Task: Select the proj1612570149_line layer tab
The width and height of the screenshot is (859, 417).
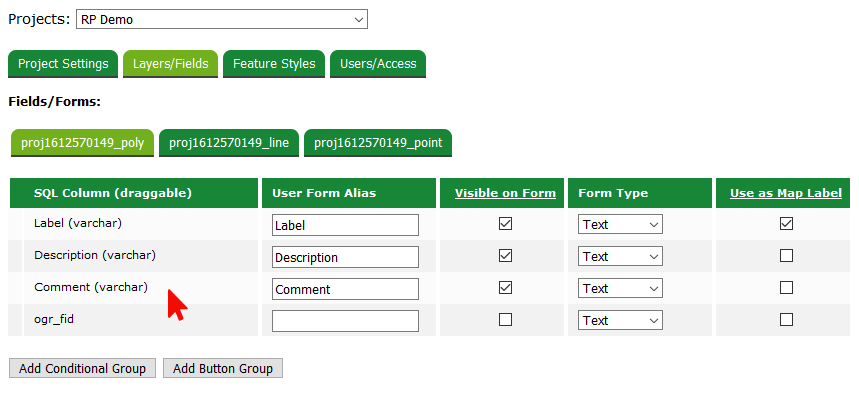Action: tap(229, 143)
